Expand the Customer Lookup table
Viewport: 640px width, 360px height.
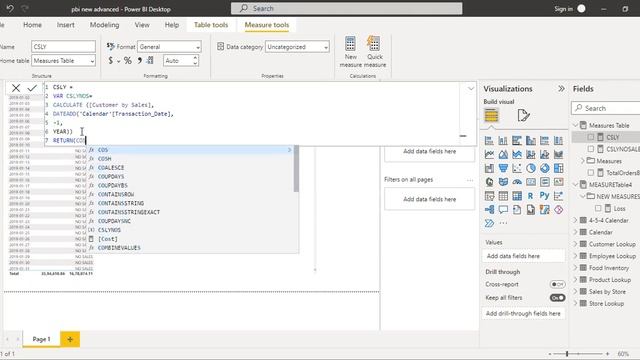tap(576, 244)
